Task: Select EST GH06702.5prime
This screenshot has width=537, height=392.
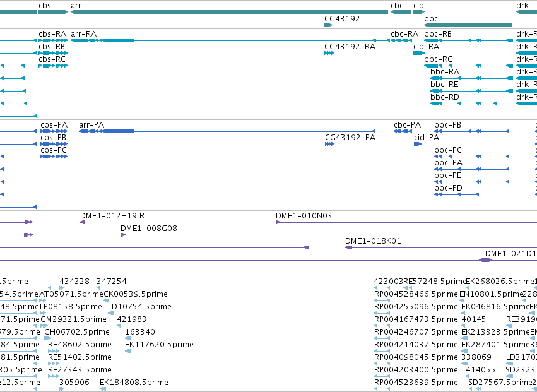Action: [x=77, y=332]
